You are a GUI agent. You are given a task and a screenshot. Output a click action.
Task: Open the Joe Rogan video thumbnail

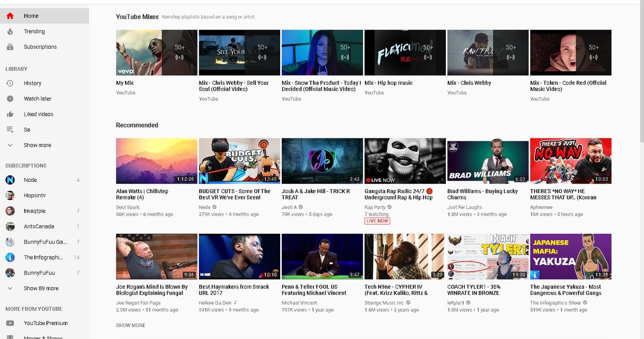(157, 257)
